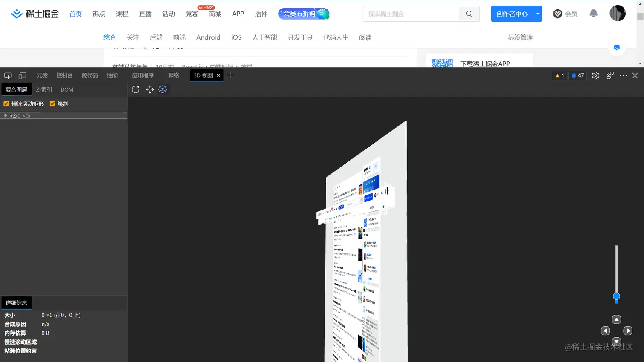This screenshot has width=644, height=362.
Task: Click the reset camera icon in 3D view
Action: pos(135,89)
